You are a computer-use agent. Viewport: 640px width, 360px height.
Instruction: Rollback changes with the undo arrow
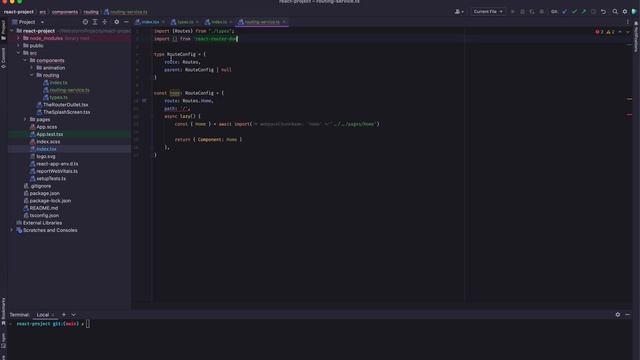tap(603, 12)
